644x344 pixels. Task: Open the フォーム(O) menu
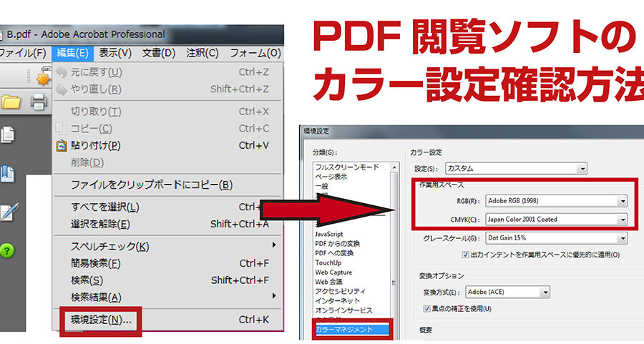(x=255, y=53)
